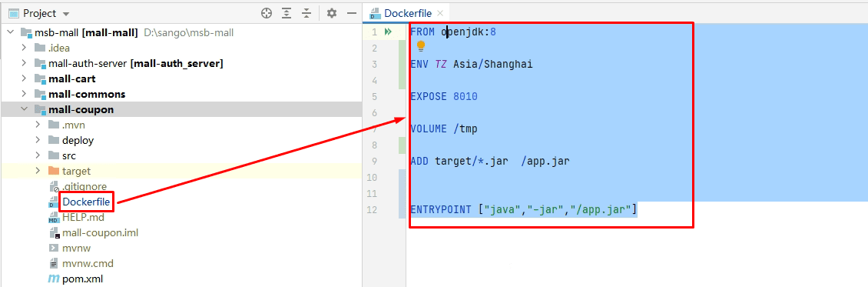Expand the .idea folder
The width and height of the screenshot is (868, 287).
[24, 48]
